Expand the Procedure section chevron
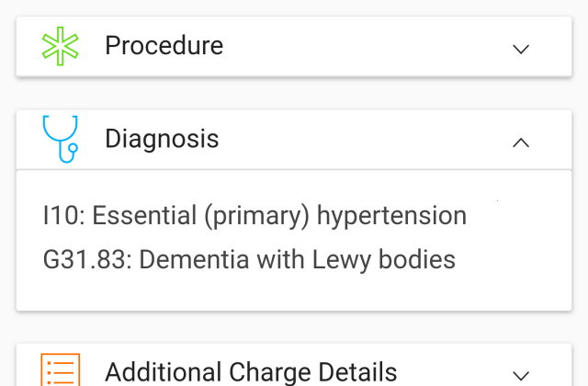This screenshot has height=386, width=588. pos(521,48)
